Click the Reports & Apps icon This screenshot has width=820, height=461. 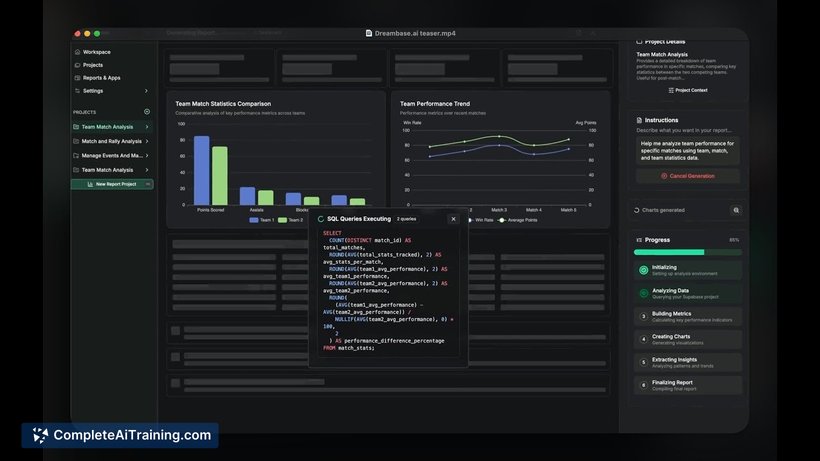tap(77, 78)
